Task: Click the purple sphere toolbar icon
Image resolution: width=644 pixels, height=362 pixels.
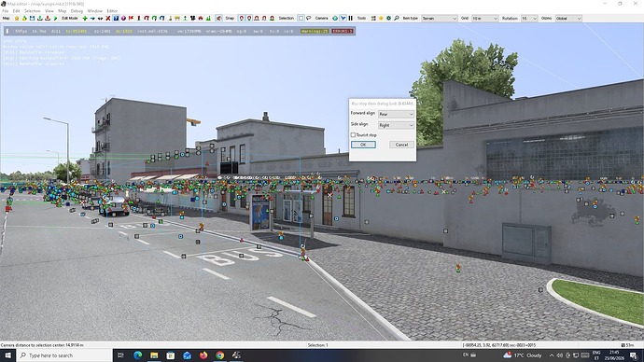Action: pyautogui.click(x=123, y=18)
